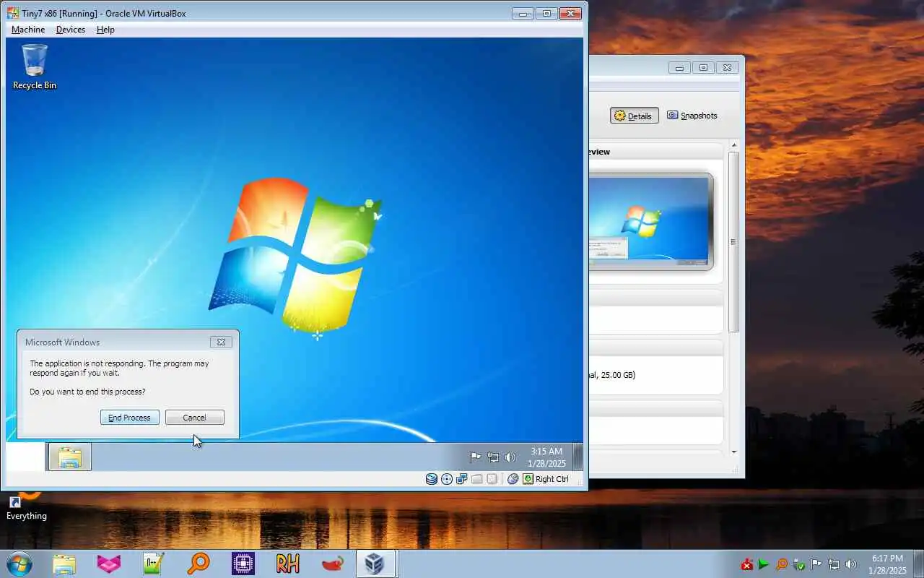Close the Microsoft Windows not responding dialog
The height and width of the screenshot is (578, 924).
pos(221,342)
